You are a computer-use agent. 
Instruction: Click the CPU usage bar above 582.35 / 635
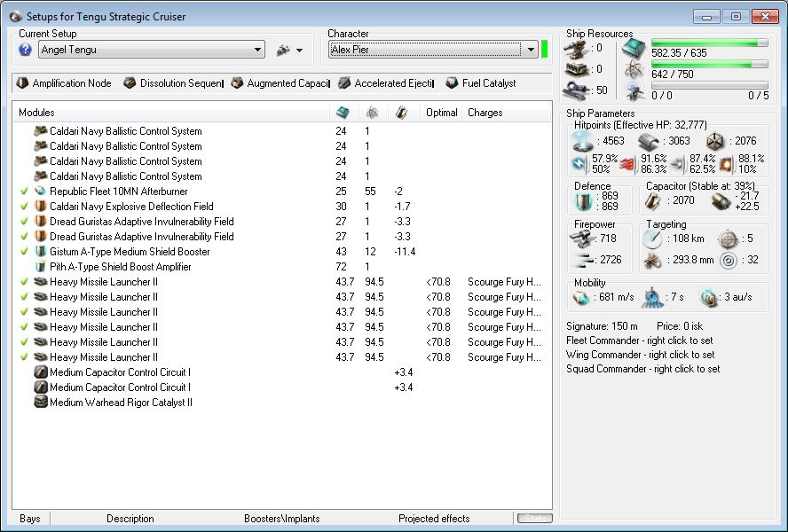click(x=710, y=43)
